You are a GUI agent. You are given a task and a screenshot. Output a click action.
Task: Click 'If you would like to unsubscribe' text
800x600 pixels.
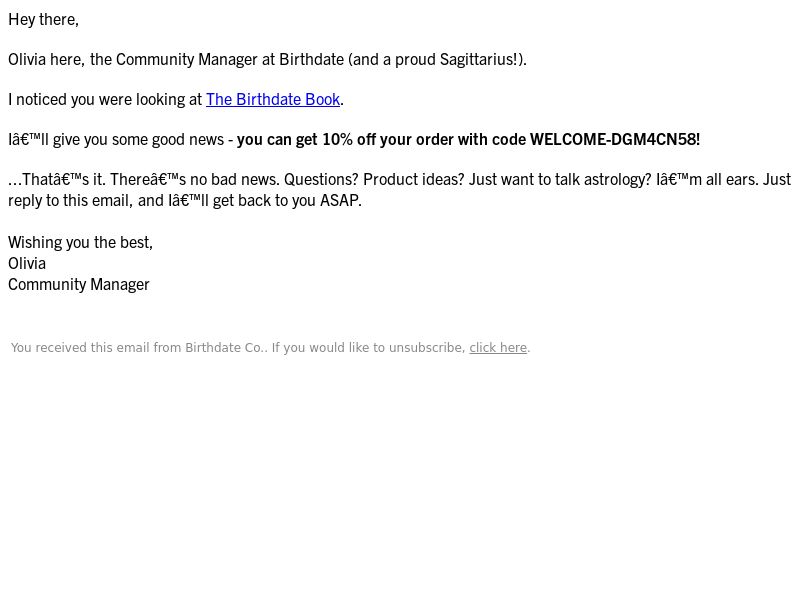(367, 348)
